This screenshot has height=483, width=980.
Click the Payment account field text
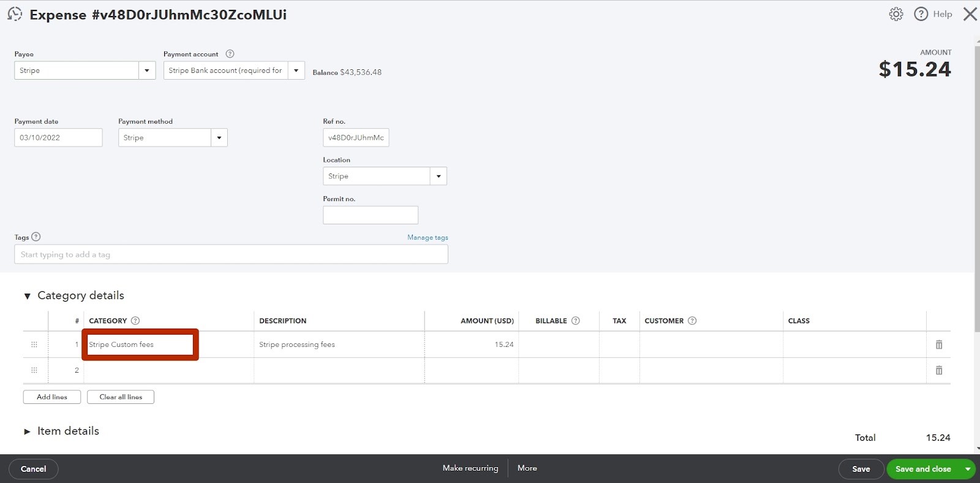tap(226, 70)
